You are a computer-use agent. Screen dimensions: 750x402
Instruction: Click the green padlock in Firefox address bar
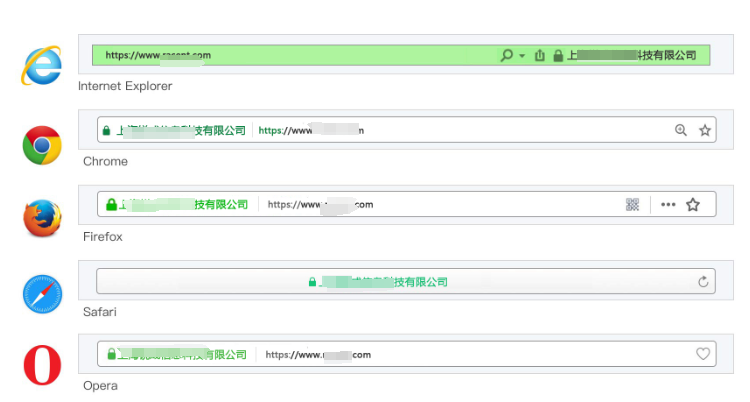coord(111,204)
